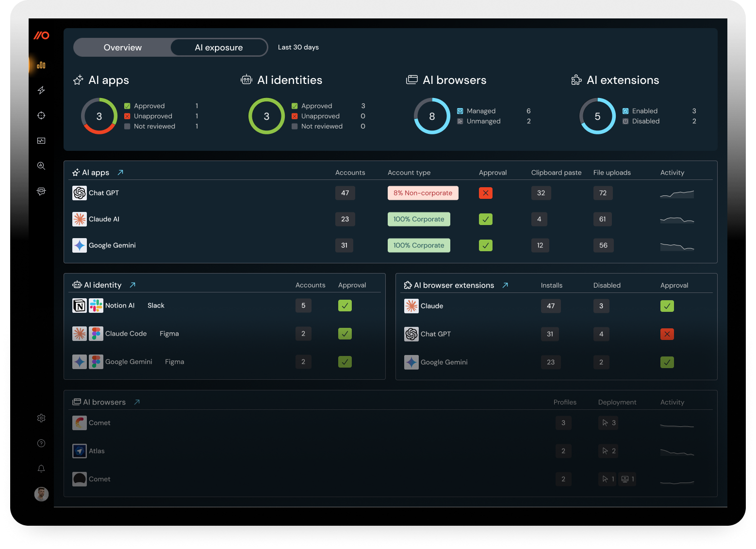Open the help question mark icon
The width and height of the screenshot is (756, 549).
pyautogui.click(x=41, y=443)
